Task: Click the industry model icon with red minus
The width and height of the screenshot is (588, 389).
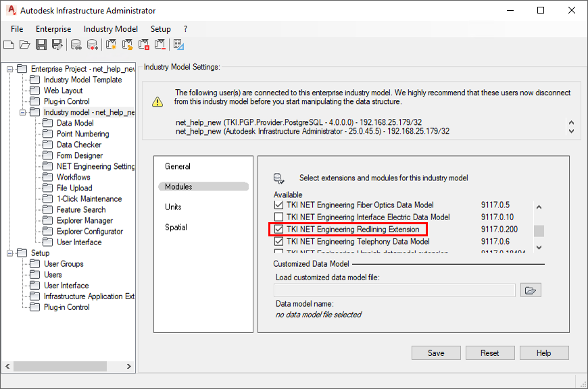Action: pos(160,45)
